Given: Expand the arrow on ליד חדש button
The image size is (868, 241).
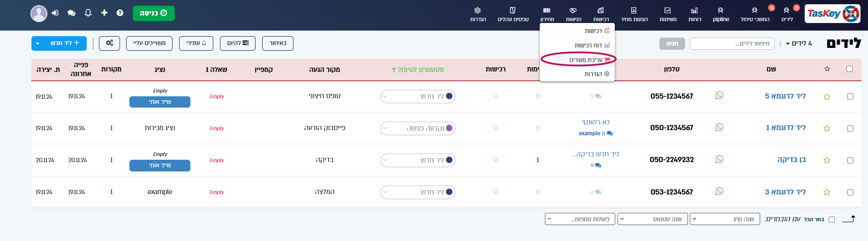Looking at the screenshot, I should pos(38,43).
